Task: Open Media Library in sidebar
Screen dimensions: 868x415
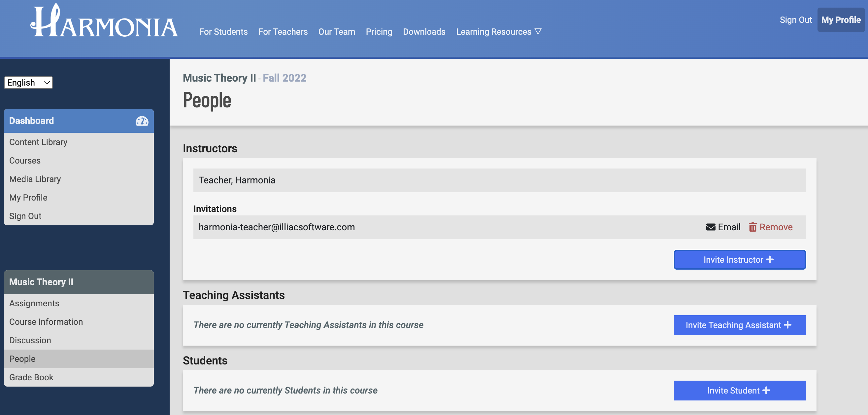Action: (x=79, y=179)
